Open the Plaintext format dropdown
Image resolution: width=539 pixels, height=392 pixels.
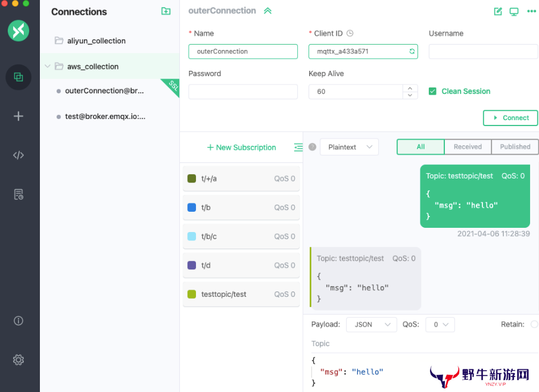pyautogui.click(x=349, y=147)
